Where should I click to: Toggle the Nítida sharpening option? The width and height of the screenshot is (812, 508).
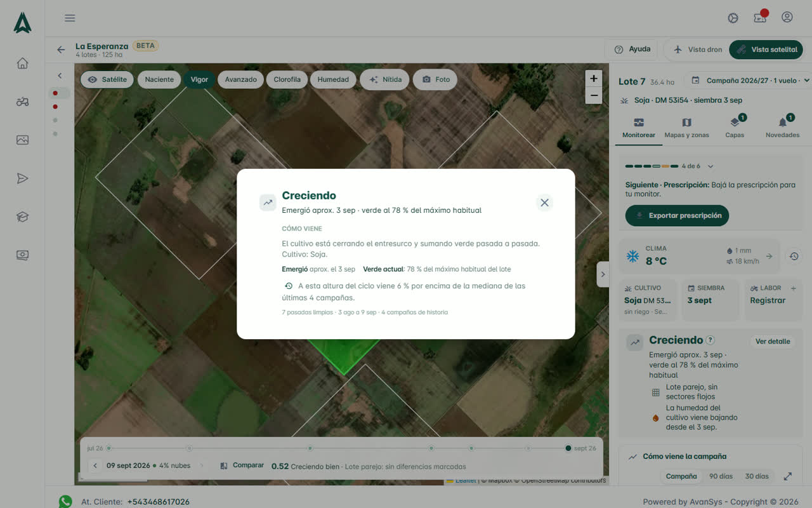click(x=386, y=79)
